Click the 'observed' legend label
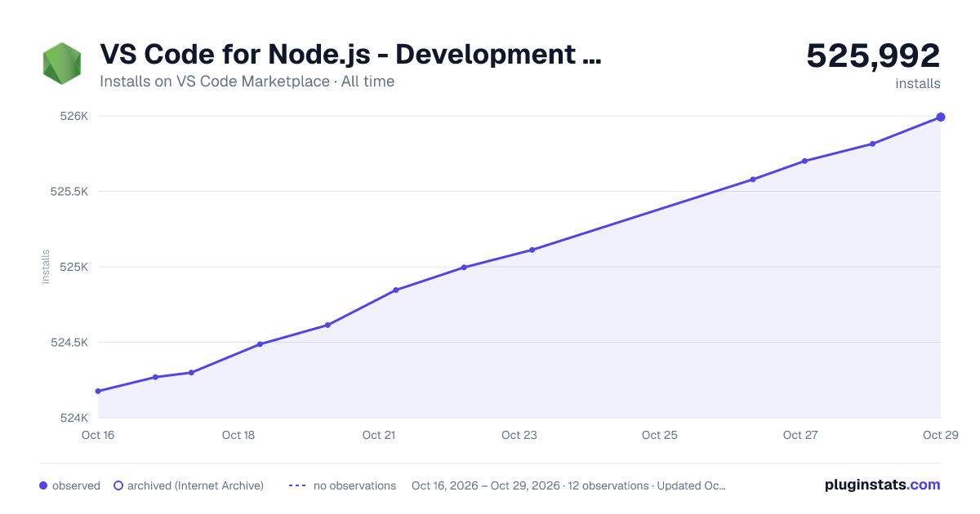The image size is (980, 514). coord(76,485)
